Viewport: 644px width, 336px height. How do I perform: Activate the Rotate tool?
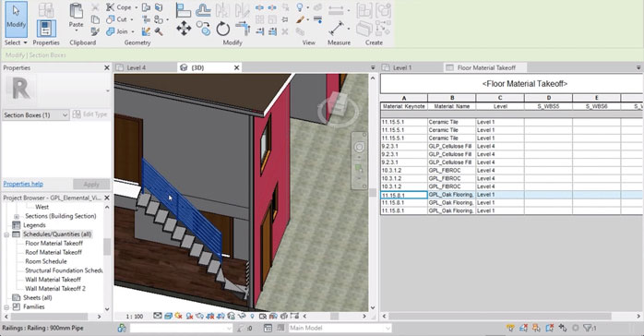(x=223, y=29)
